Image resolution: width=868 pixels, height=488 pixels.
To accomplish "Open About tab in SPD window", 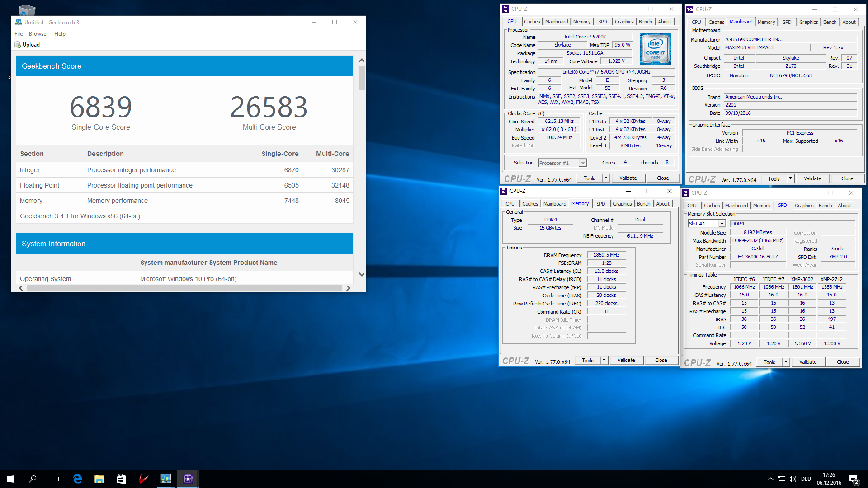I will pos(844,206).
